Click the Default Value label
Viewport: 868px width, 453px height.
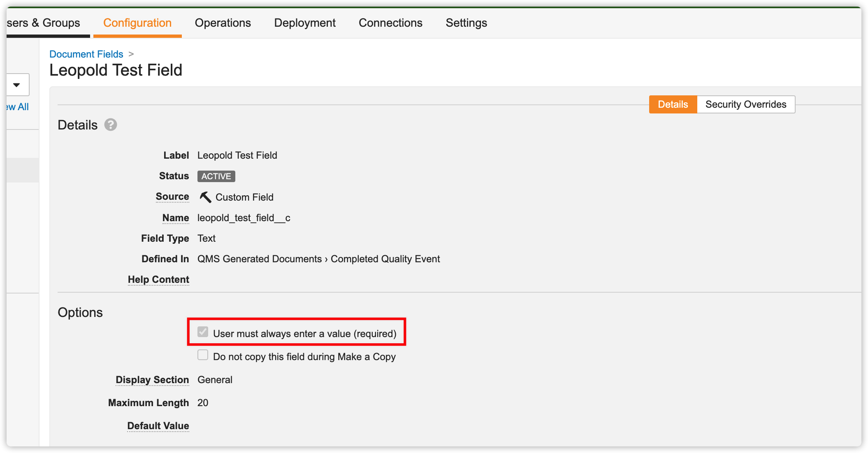click(x=158, y=426)
